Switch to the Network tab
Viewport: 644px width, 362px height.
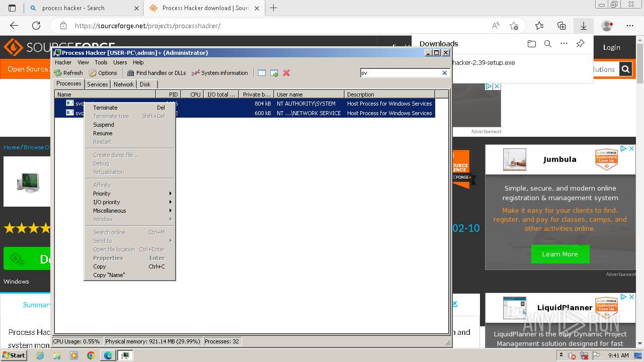click(124, 84)
